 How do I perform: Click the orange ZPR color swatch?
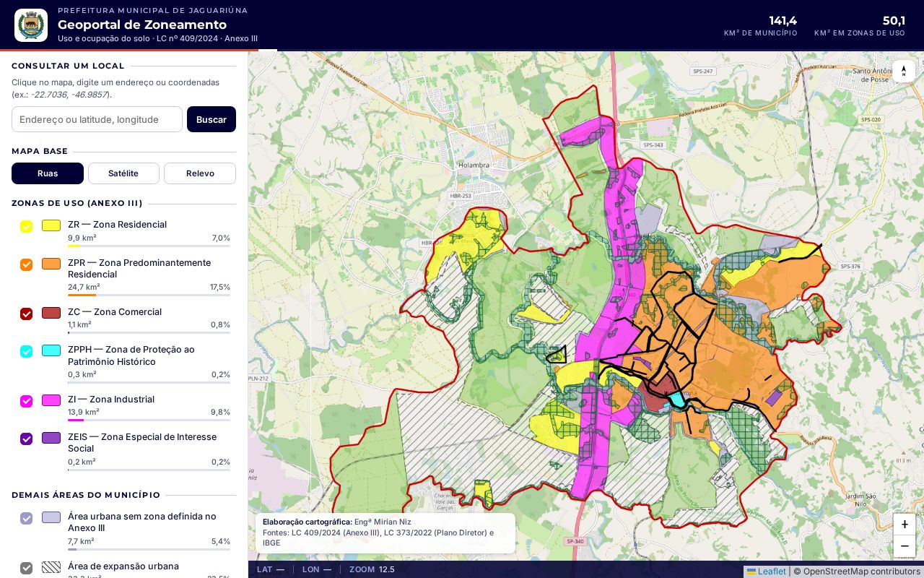[x=51, y=264]
